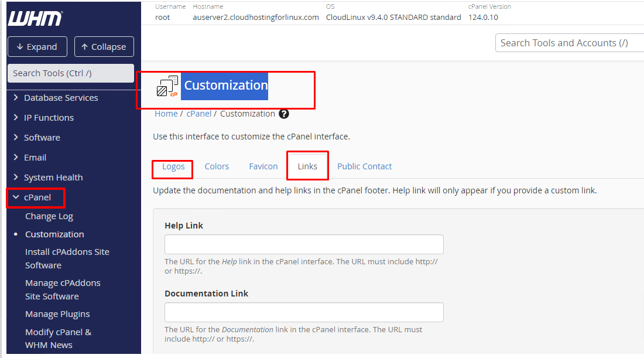The image size is (644, 358).
Task: Open Manage cPAddons Site Software
Action: 63,289
